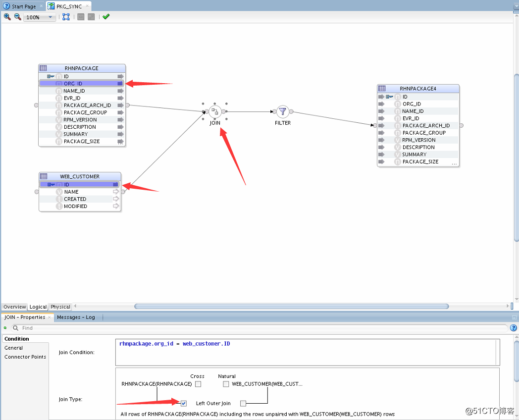Click the RHNPACKAGE4 input connector port
The height and width of the screenshot is (420, 519).
coord(375,125)
